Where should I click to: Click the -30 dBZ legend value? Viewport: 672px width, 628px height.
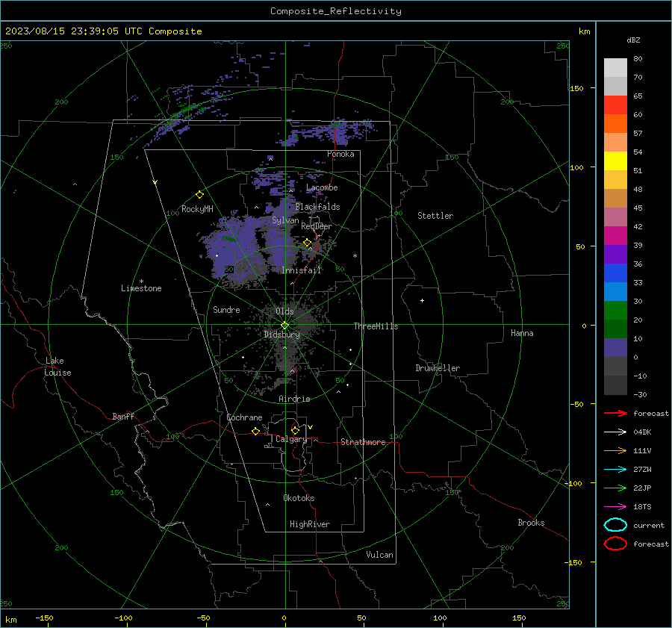[640, 394]
